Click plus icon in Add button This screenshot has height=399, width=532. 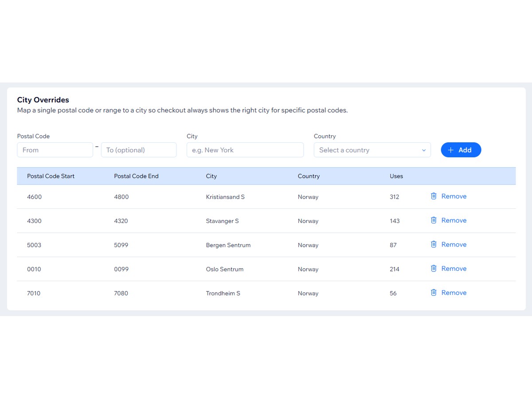[451, 150]
